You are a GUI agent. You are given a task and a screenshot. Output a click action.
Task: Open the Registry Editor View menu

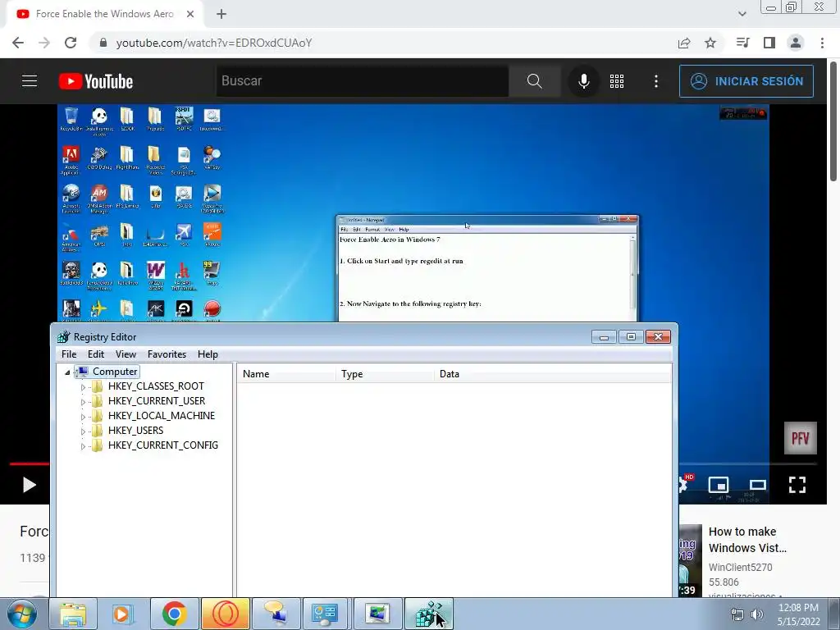click(x=126, y=354)
